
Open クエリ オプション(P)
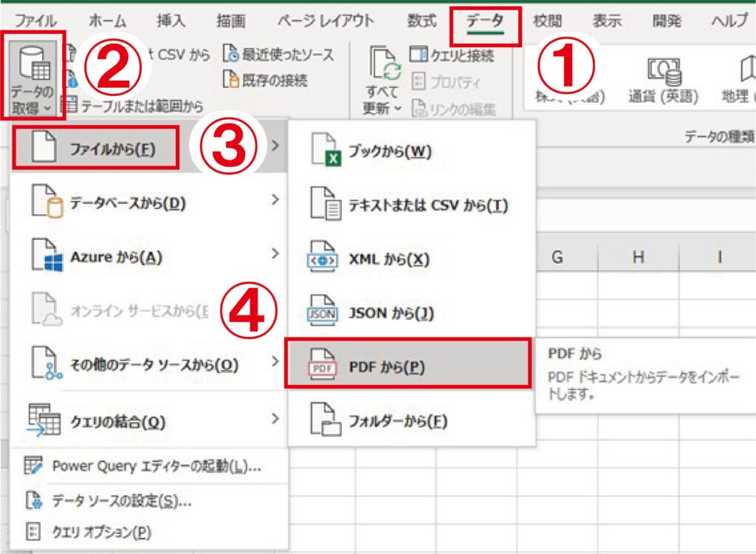[x=148, y=532]
